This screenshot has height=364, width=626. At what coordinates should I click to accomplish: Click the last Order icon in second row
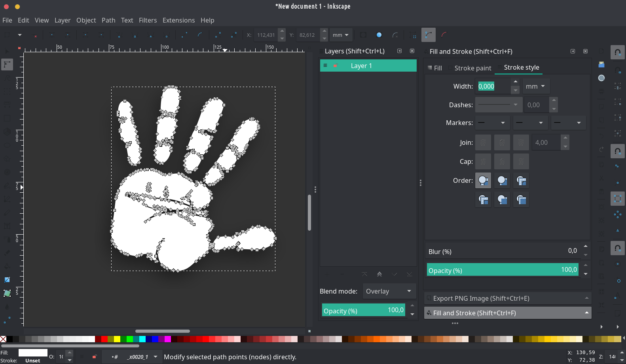[x=521, y=199]
